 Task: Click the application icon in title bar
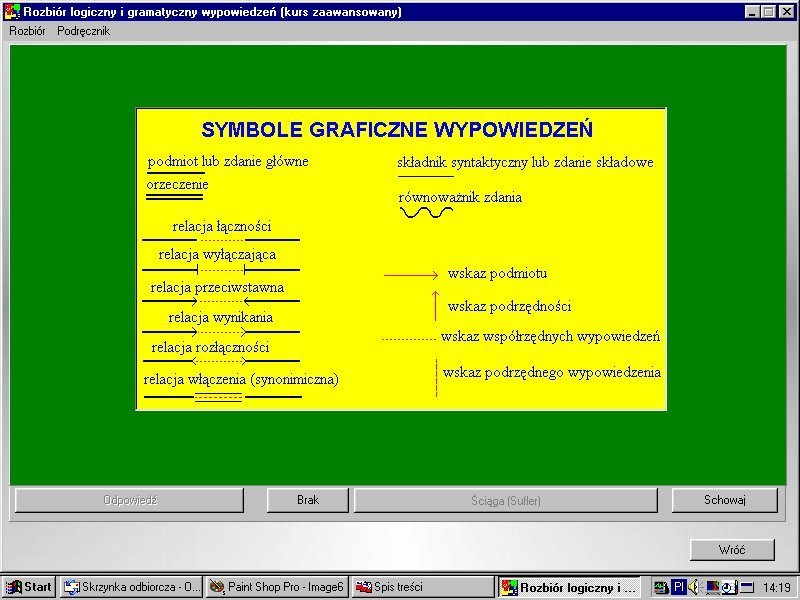[9, 12]
